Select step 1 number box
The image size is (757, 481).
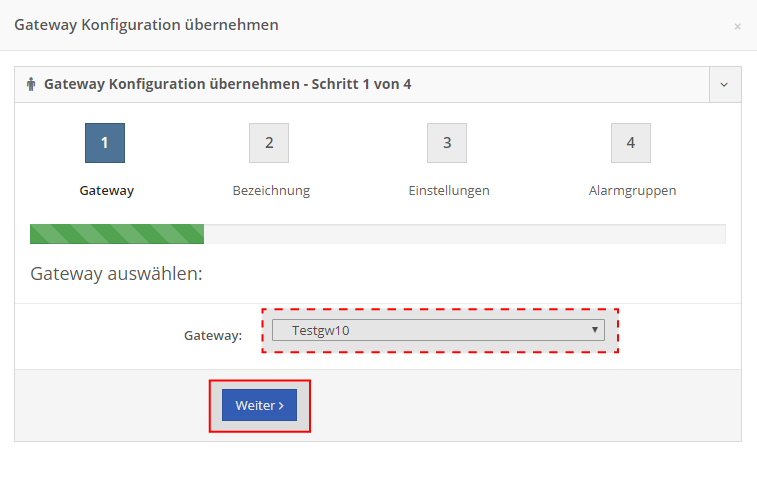click(x=105, y=143)
